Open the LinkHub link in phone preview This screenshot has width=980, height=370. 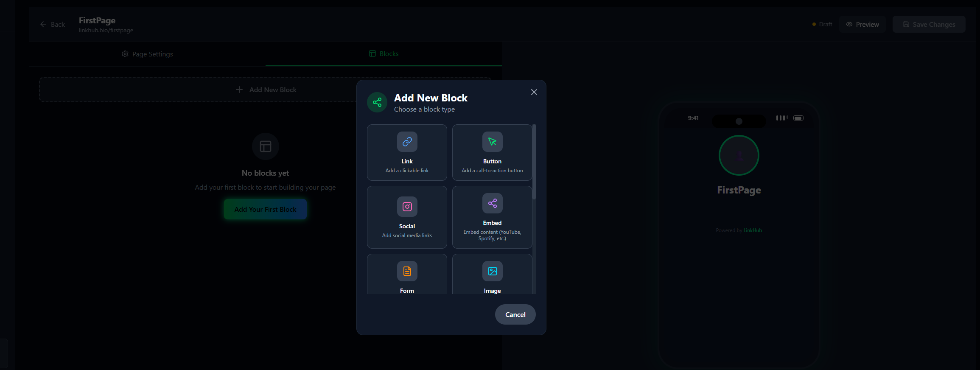click(x=753, y=230)
